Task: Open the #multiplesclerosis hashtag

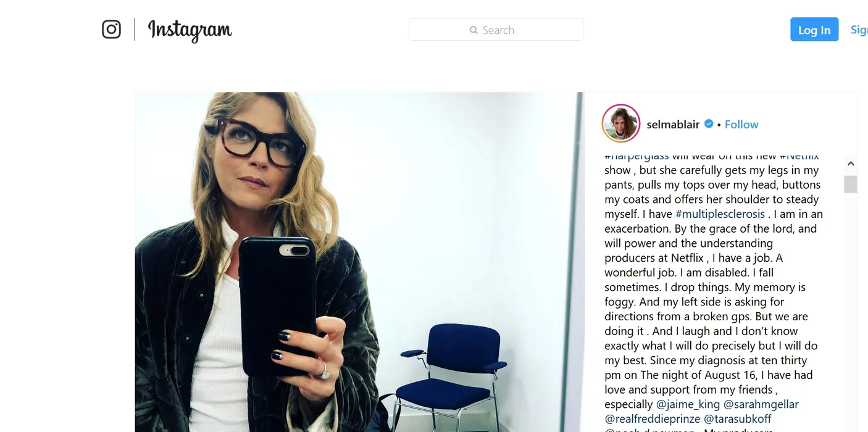Action: tap(720, 214)
